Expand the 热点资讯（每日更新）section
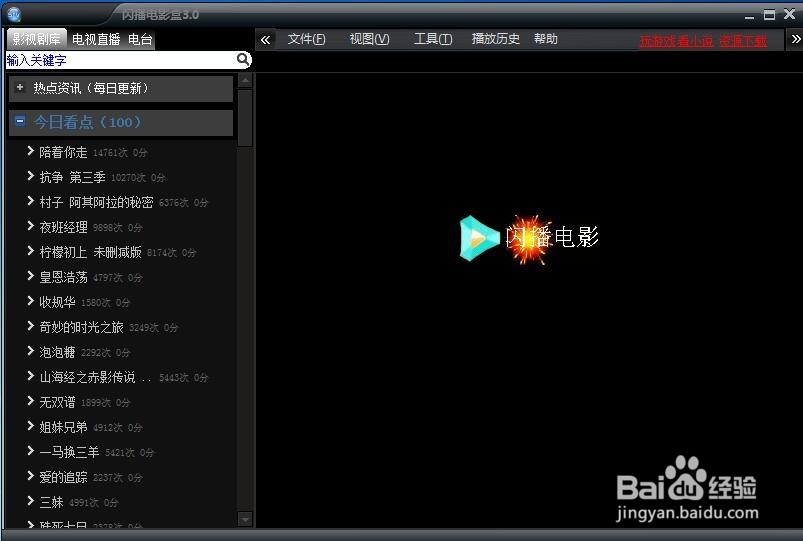803x541 pixels. (19, 87)
